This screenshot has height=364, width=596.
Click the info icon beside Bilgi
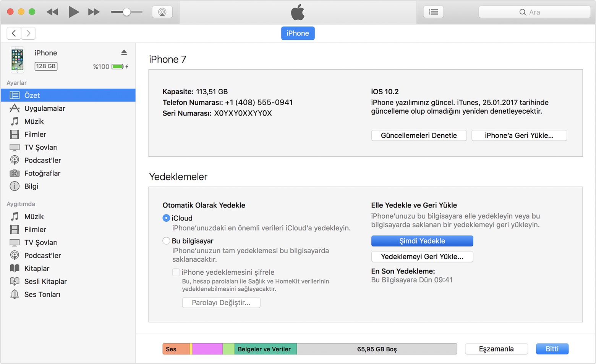[15, 186]
